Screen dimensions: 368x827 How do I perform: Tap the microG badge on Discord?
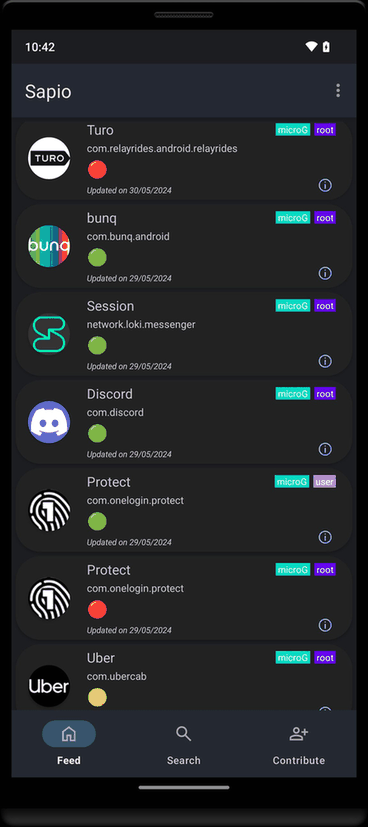coord(293,393)
